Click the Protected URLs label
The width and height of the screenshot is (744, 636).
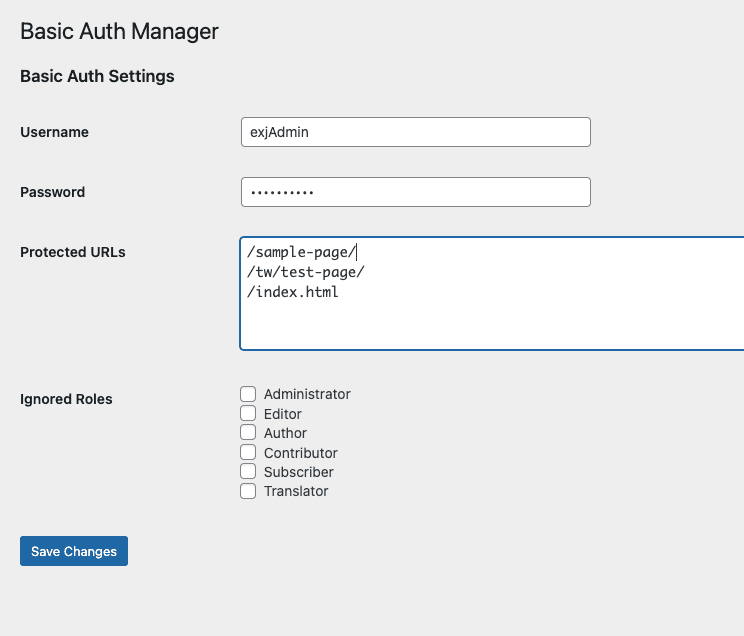tap(73, 252)
